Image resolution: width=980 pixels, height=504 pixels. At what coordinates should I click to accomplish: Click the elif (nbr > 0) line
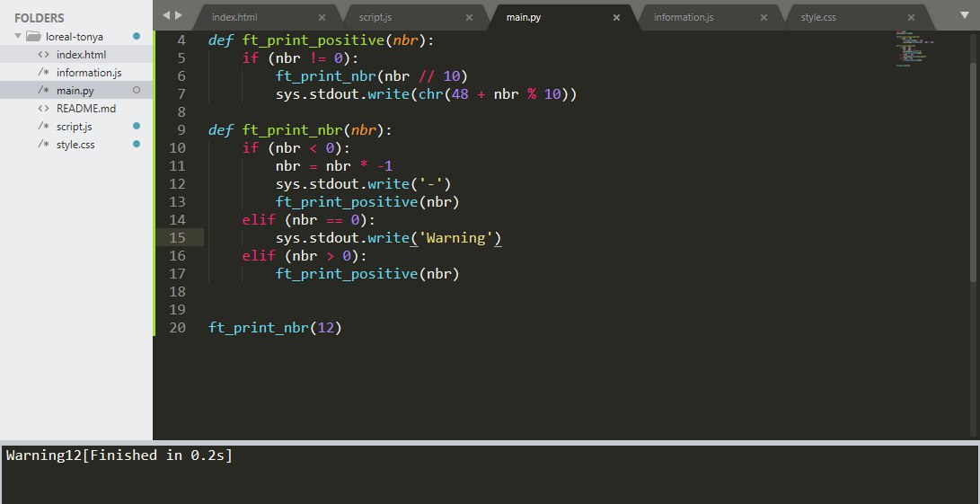coord(305,256)
